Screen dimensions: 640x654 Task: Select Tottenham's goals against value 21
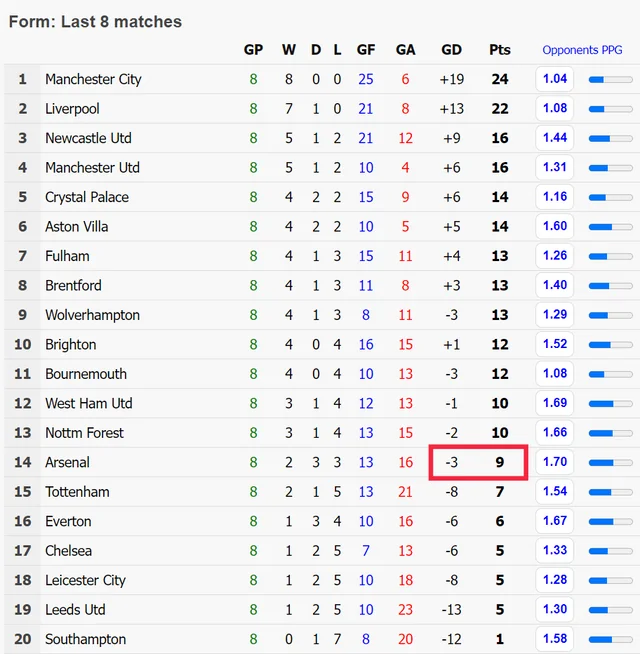tap(405, 492)
